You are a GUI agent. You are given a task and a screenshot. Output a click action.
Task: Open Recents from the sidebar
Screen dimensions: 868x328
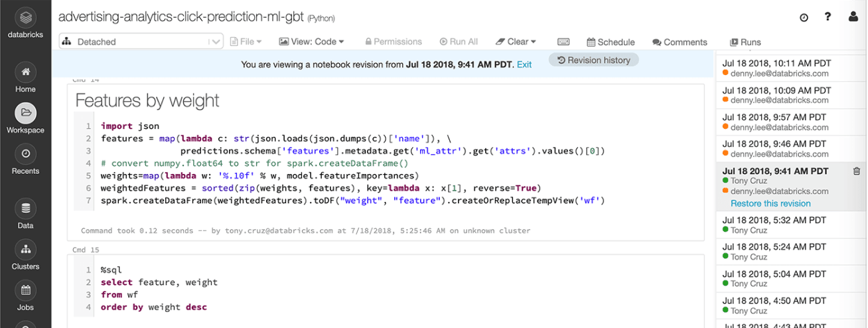tap(25, 154)
